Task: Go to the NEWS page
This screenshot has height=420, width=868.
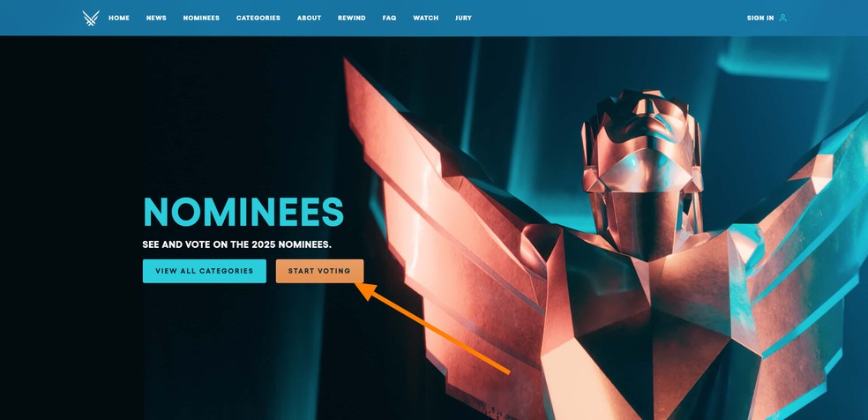Action: (x=156, y=19)
